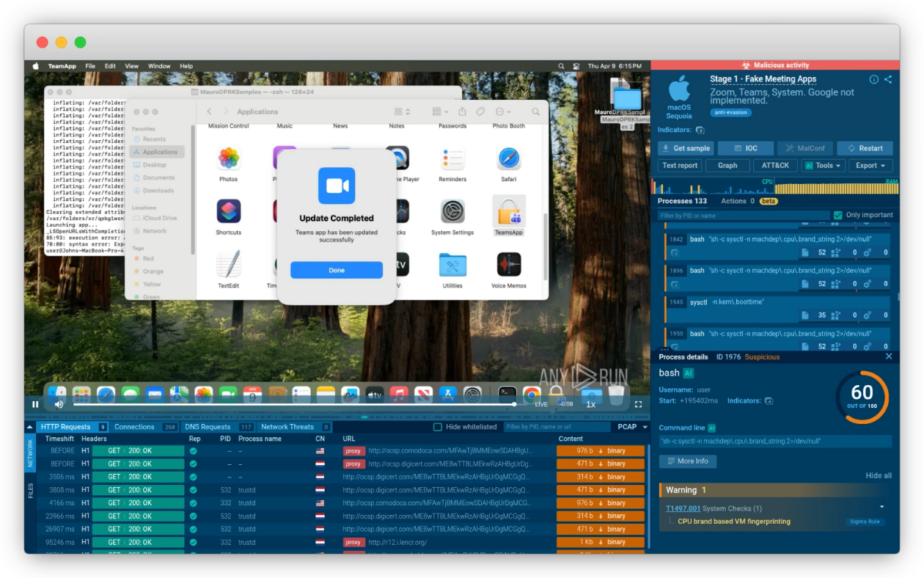Switch to the Connections tab
Screen dimensions: 924x578
(135, 426)
